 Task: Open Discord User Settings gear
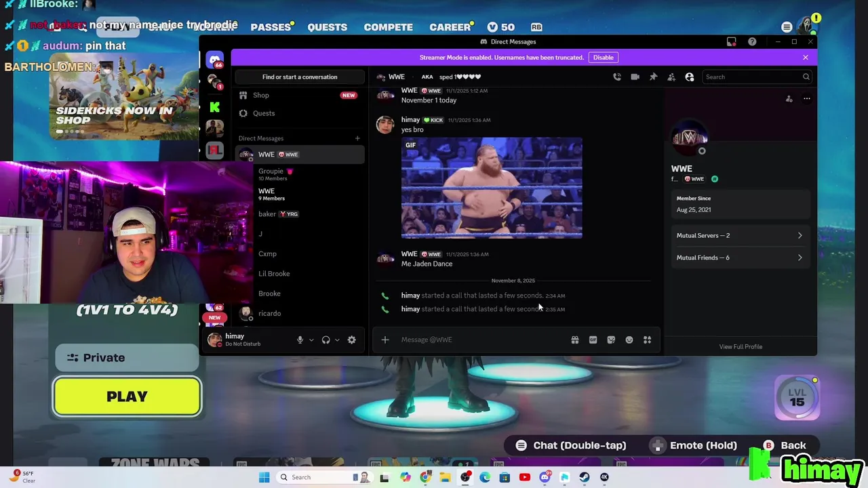351,340
